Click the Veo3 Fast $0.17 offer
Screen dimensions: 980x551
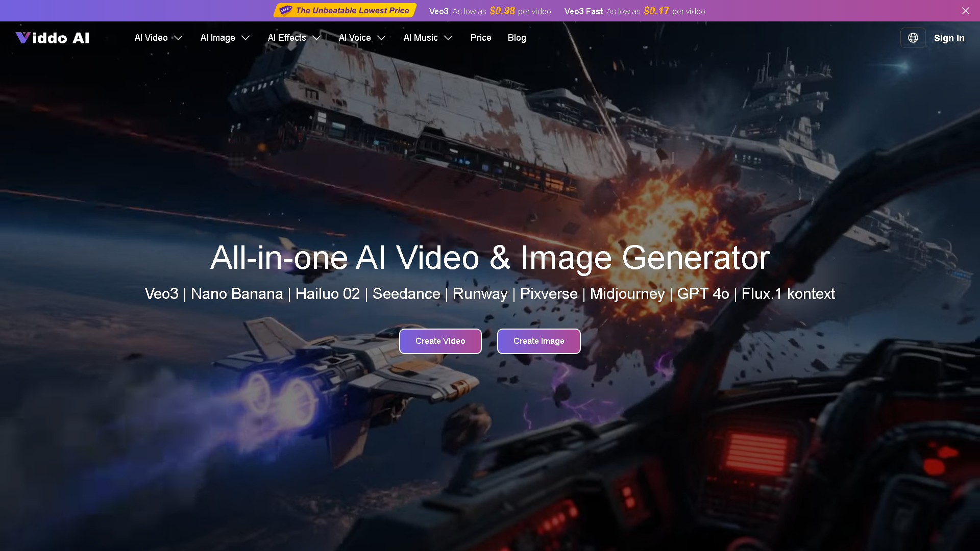(634, 11)
